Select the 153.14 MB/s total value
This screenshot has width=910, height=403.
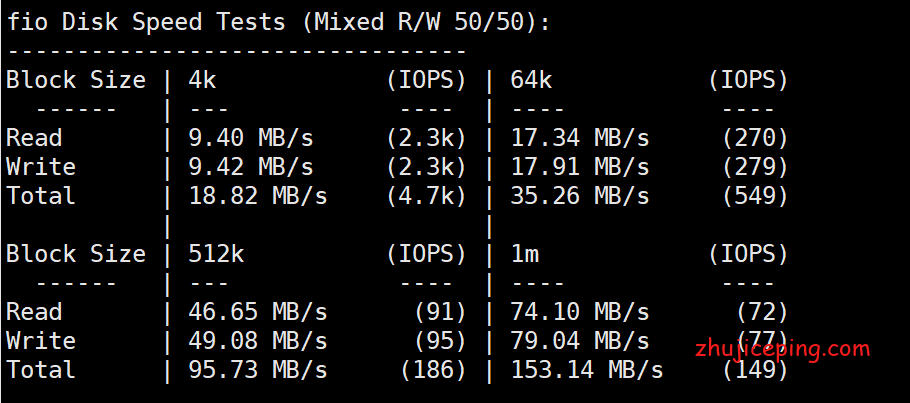click(587, 370)
